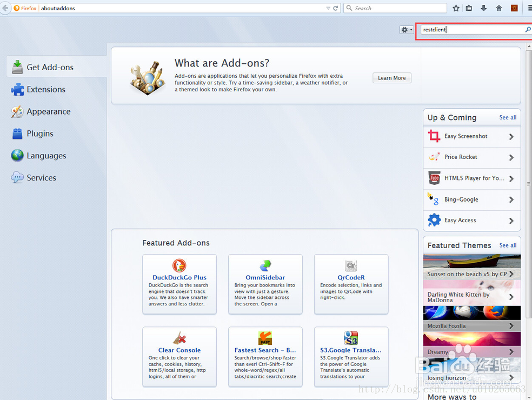The image size is (532, 400).
Task: Select the Dreamy theme
Action: [472, 344]
